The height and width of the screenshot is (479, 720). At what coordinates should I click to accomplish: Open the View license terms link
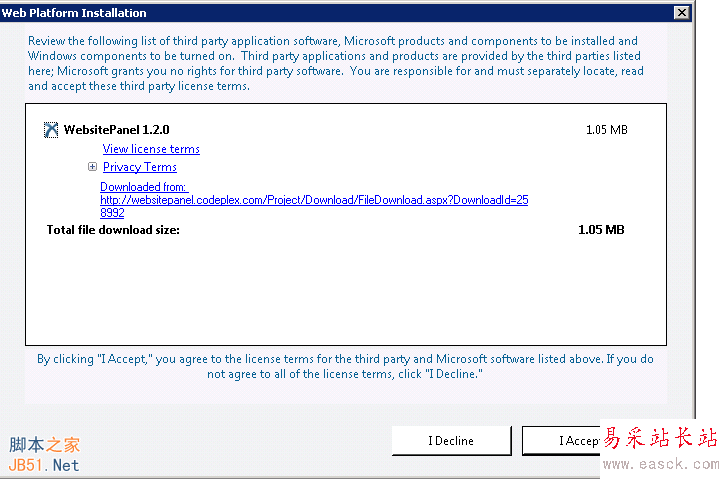pos(151,149)
